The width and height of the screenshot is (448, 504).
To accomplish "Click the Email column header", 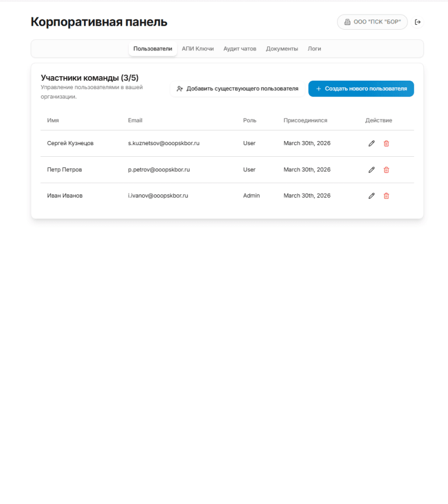I will click(x=135, y=120).
